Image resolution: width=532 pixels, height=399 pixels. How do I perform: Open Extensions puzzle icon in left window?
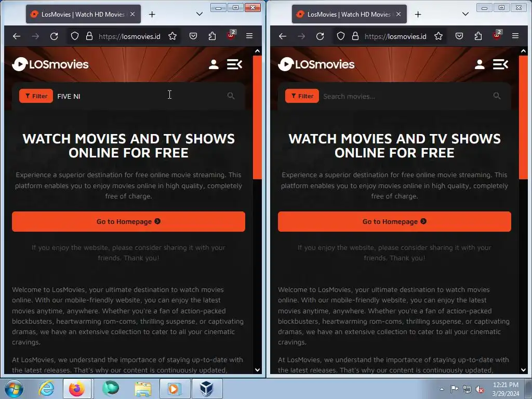pos(212,36)
